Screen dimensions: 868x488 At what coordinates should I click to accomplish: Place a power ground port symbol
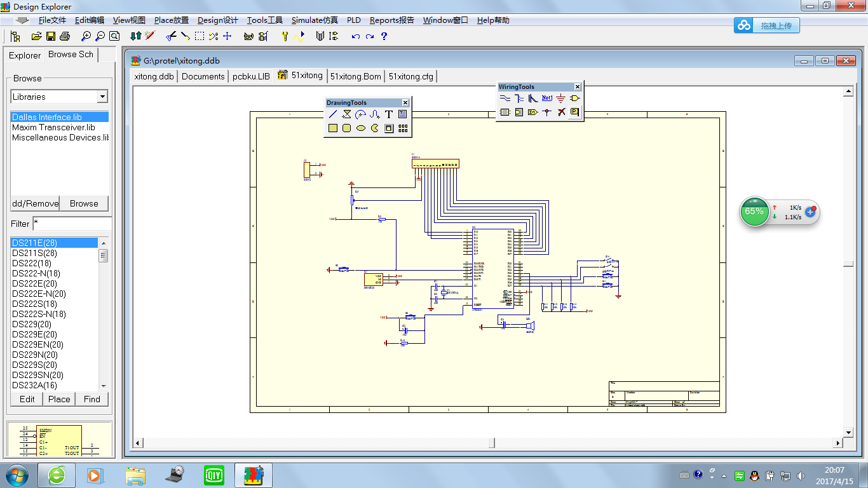click(561, 98)
